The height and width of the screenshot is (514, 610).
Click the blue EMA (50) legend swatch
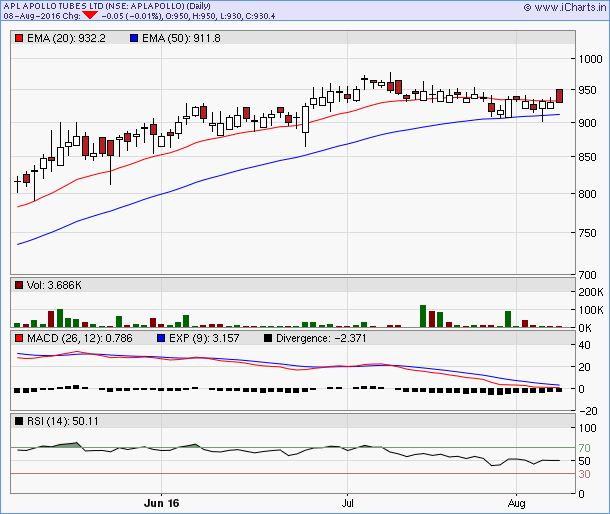134,38
